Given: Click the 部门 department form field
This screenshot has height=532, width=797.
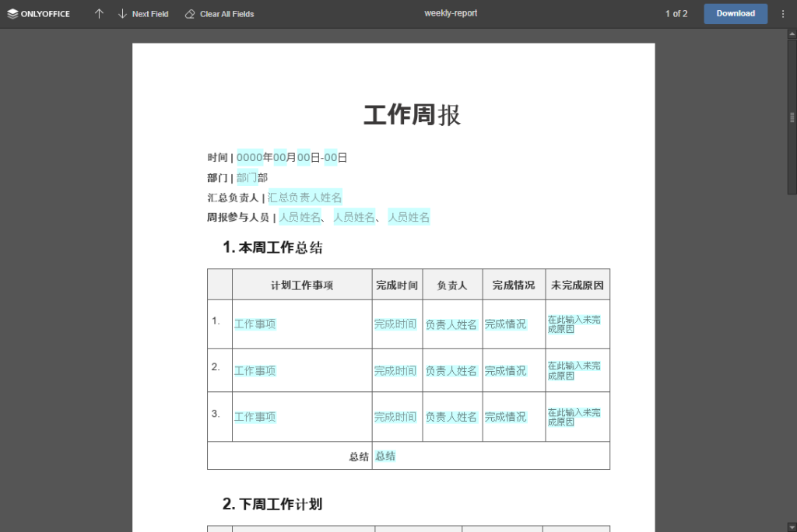Looking at the screenshot, I should tap(248, 177).
